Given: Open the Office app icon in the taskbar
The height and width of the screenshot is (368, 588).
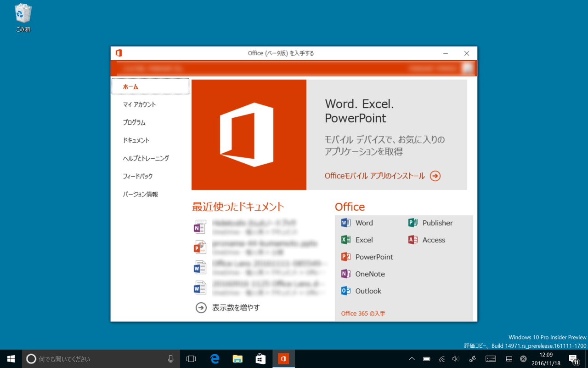Looking at the screenshot, I should [283, 359].
